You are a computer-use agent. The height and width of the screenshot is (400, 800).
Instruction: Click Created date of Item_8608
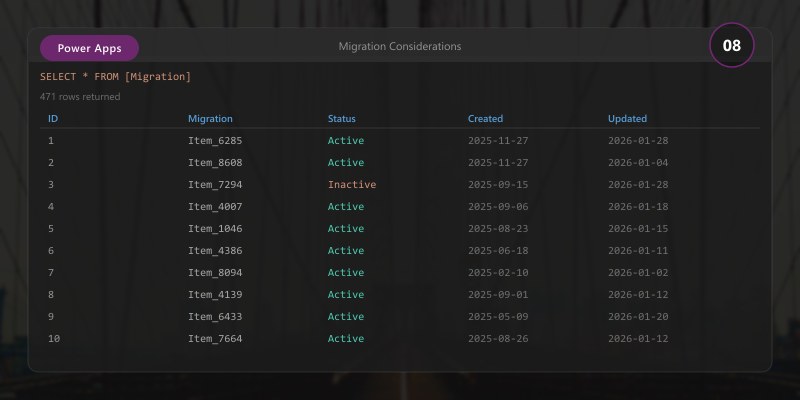click(x=498, y=162)
